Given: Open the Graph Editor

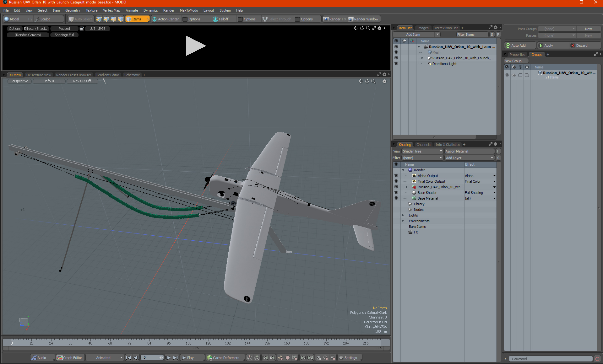Looking at the screenshot, I should [x=69, y=358].
